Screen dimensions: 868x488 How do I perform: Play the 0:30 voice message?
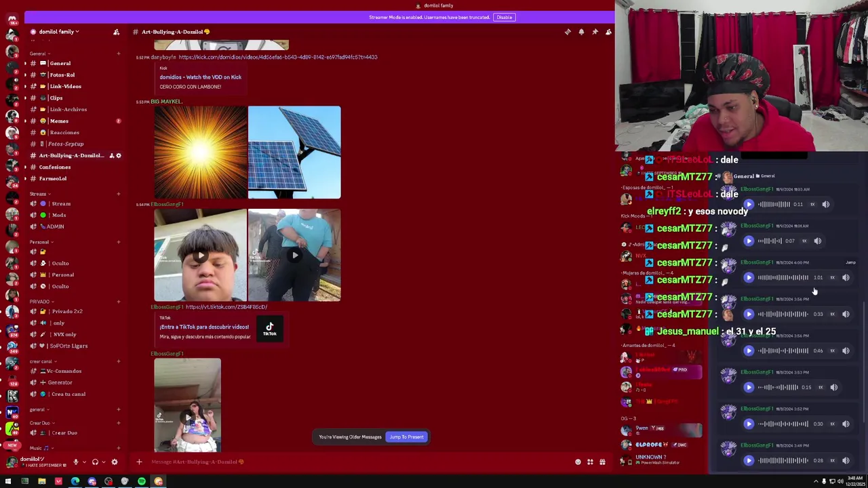click(x=749, y=424)
